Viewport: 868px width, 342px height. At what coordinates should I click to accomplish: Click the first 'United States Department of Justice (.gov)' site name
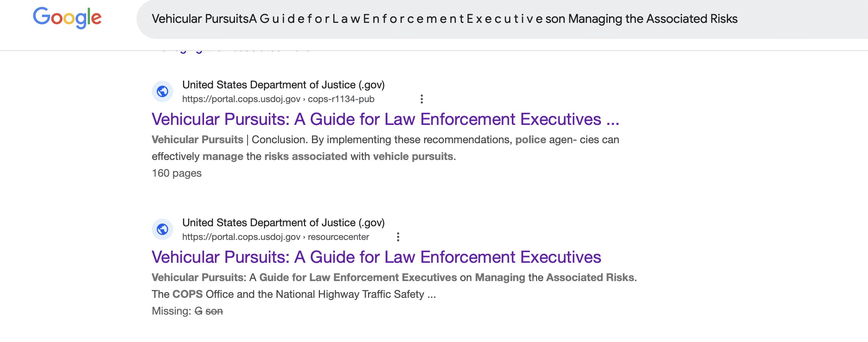pyautogui.click(x=283, y=85)
